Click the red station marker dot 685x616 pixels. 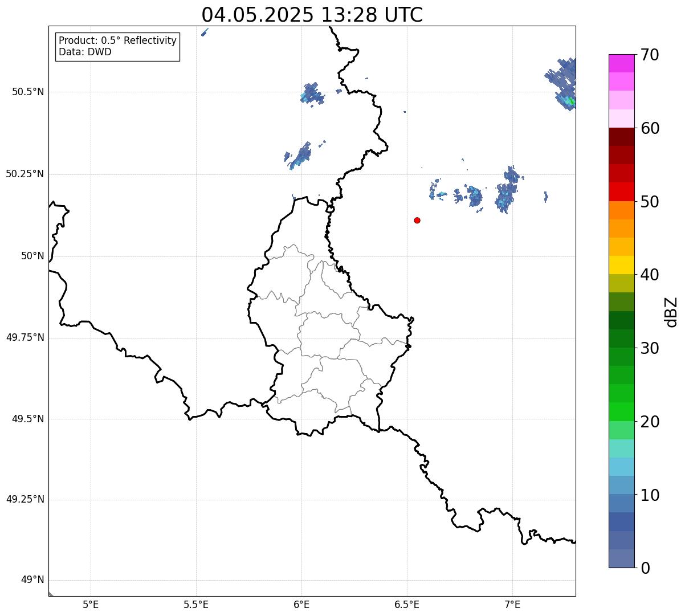417,220
